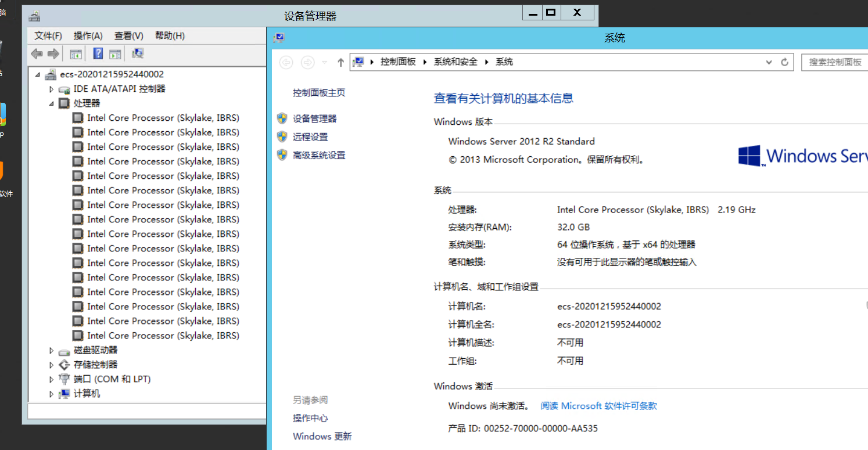Maximize the Device Manager window
The width and height of the screenshot is (868, 450).
551,12
